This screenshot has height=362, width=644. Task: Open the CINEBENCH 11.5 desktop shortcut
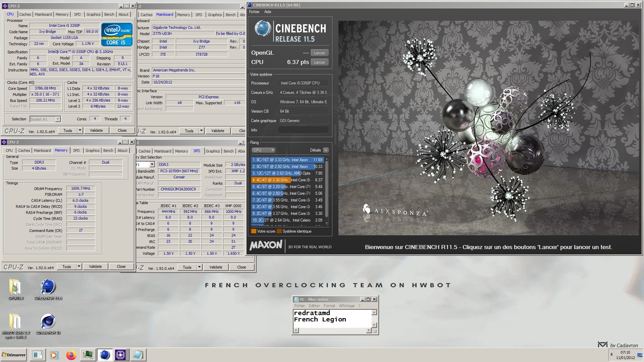tap(48, 289)
